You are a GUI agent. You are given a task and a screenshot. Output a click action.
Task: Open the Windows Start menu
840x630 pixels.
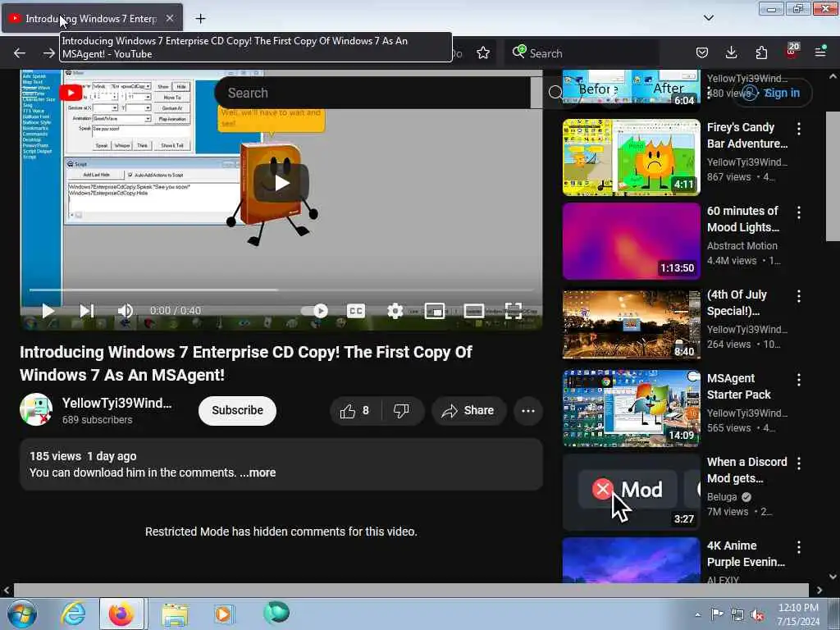pyautogui.click(x=21, y=614)
